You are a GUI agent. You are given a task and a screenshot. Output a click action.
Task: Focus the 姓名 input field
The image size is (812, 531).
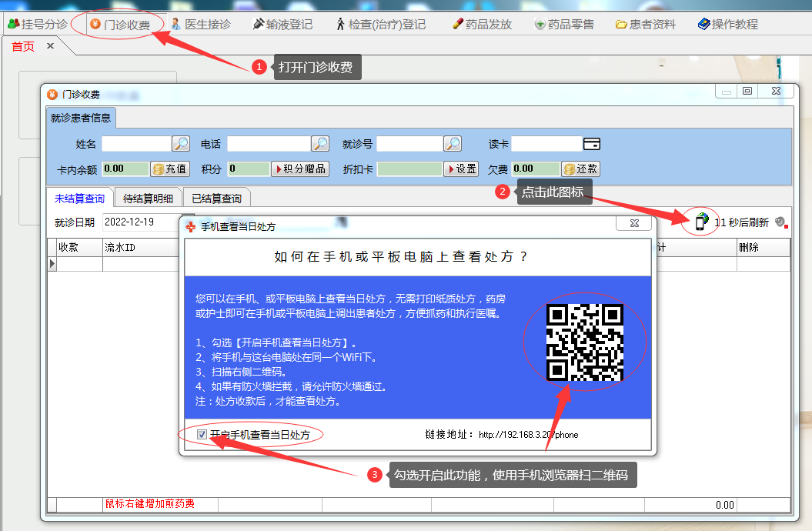point(137,144)
